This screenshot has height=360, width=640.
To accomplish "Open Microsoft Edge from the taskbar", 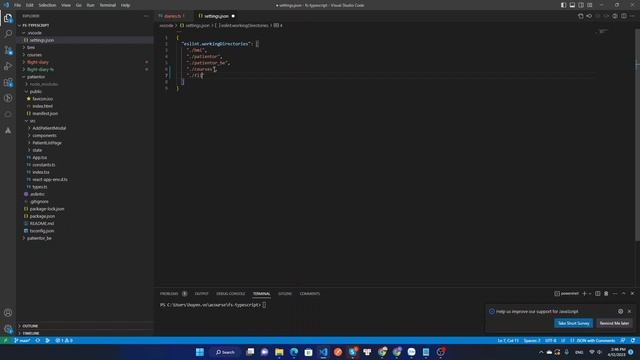I will (294, 352).
